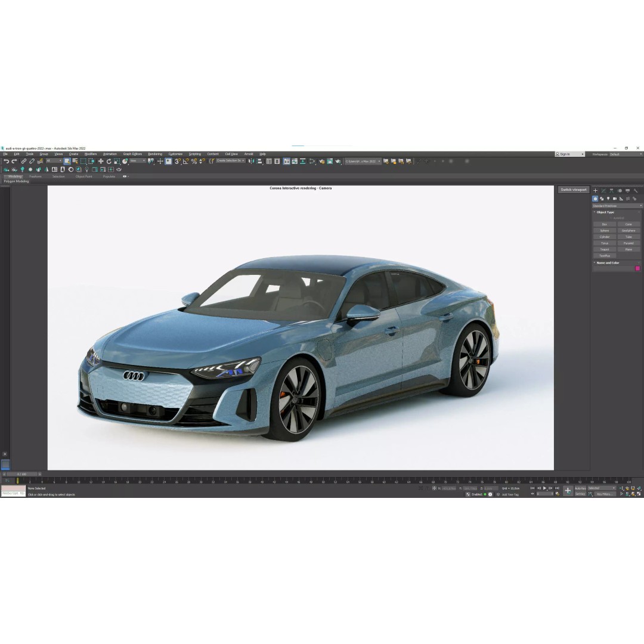Activate the Select Object tool

pos(67,162)
